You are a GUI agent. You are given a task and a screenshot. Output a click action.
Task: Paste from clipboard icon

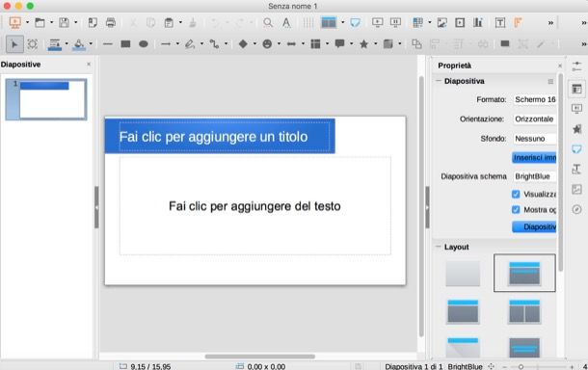[169, 23]
